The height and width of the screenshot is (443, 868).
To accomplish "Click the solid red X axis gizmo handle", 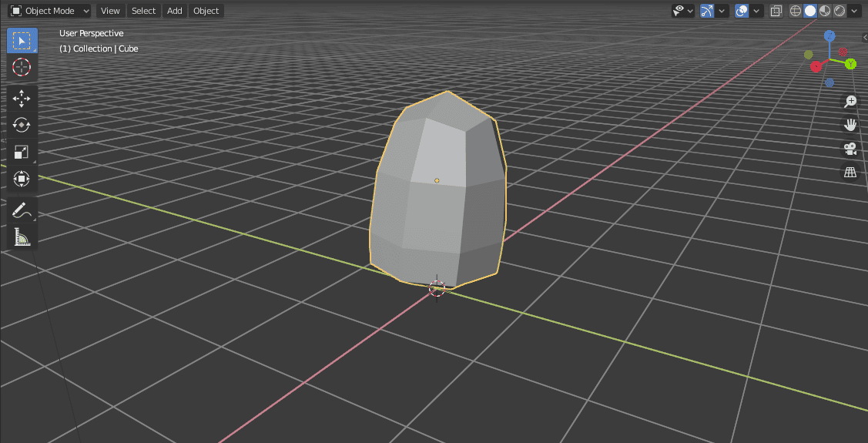I will pyautogui.click(x=816, y=67).
